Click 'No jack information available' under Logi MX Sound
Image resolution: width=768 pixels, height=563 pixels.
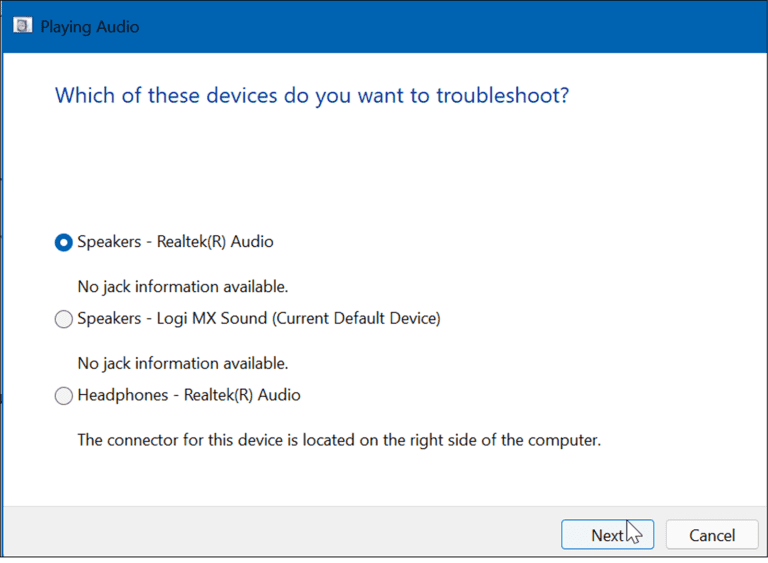click(183, 364)
